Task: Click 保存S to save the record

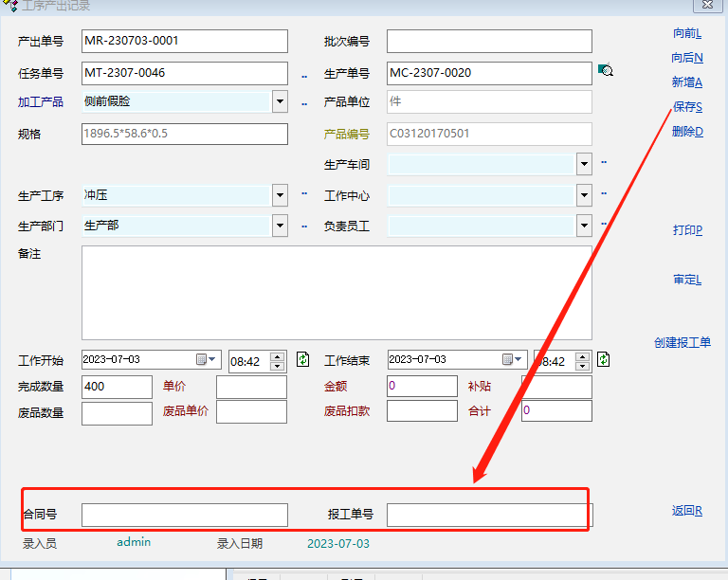Action: tap(687, 107)
